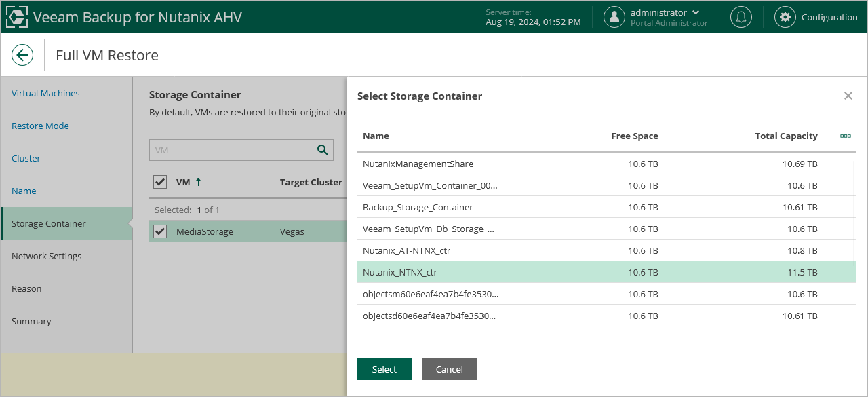Image resolution: width=868 pixels, height=397 pixels.
Task: Open column chooser icon in table header
Action: pos(845,136)
